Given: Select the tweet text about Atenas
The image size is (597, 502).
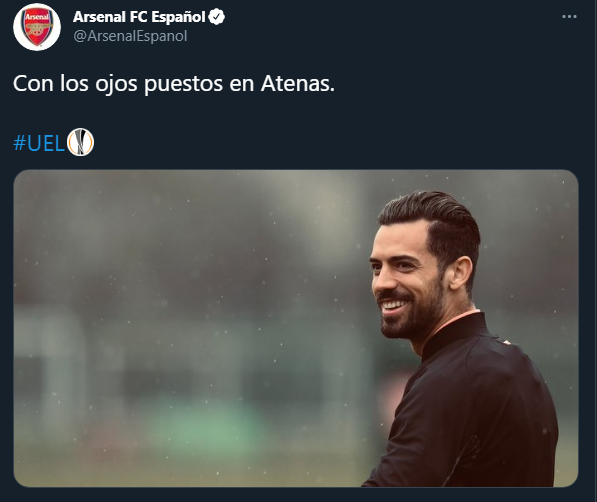Looking at the screenshot, I should (174, 83).
